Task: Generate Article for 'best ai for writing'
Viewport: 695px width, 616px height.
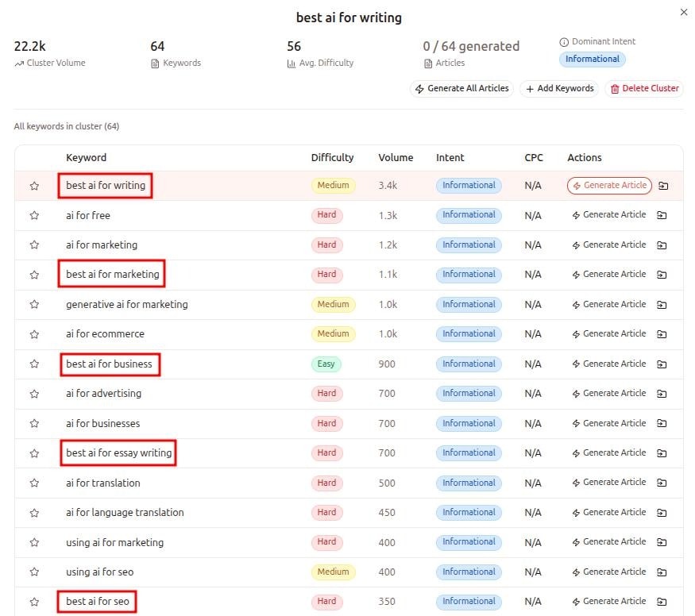Action: [x=609, y=186]
